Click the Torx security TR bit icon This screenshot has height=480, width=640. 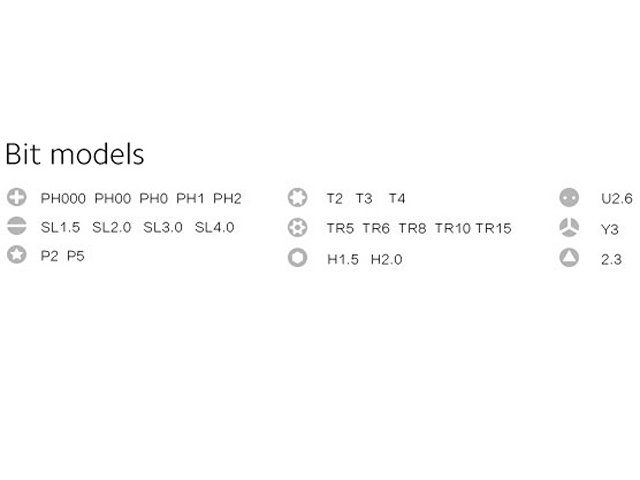(297, 227)
